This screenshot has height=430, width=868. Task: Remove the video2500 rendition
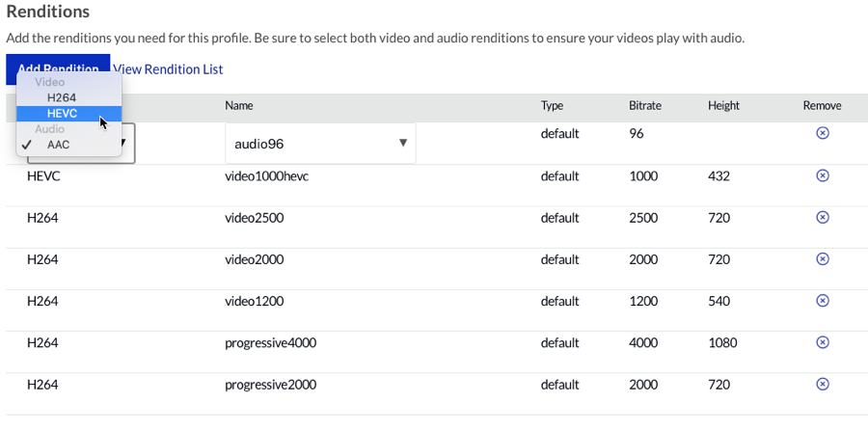[x=822, y=218]
